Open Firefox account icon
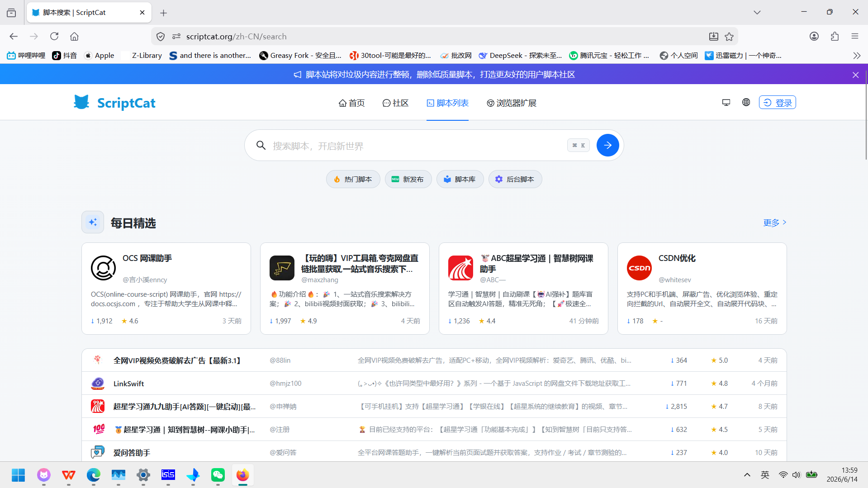Viewport: 868px width, 488px height. click(x=814, y=36)
